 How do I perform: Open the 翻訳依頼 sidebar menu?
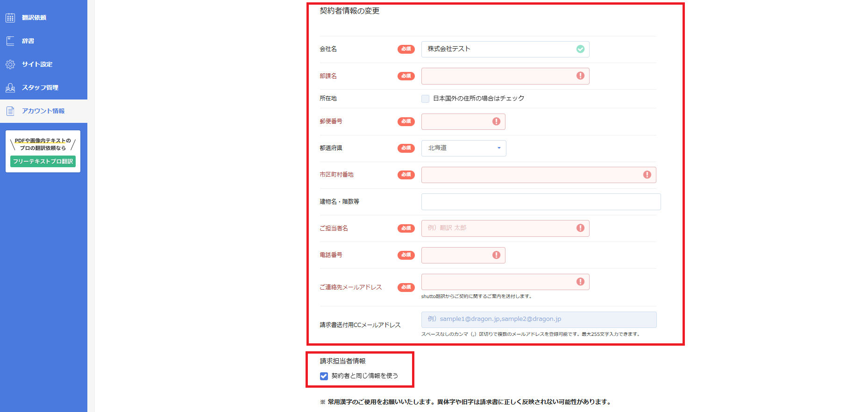43,18
